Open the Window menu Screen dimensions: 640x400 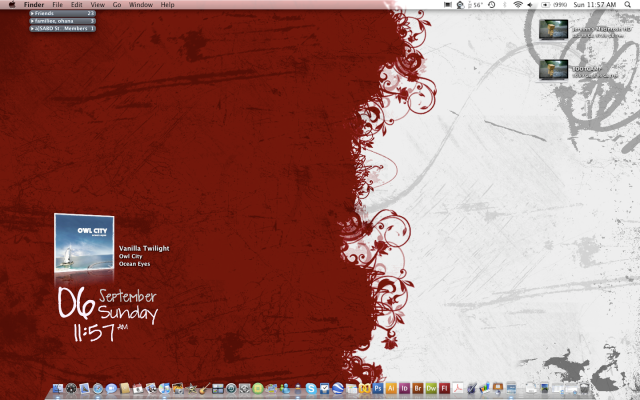click(x=141, y=5)
